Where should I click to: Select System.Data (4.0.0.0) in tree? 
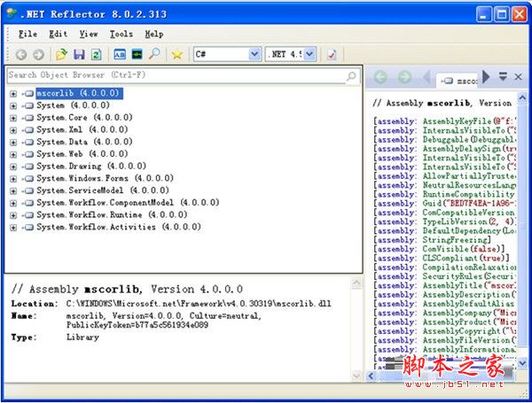[x=84, y=142]
